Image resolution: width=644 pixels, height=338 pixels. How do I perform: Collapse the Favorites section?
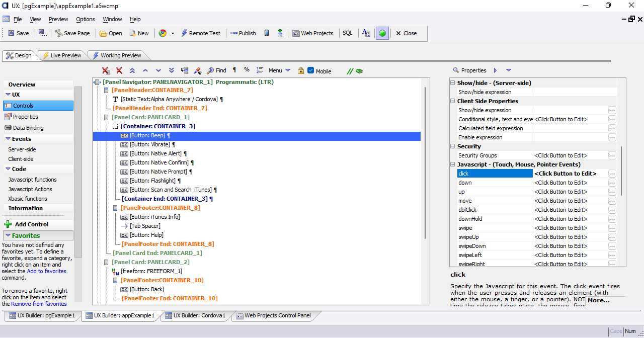pos(8,235)
